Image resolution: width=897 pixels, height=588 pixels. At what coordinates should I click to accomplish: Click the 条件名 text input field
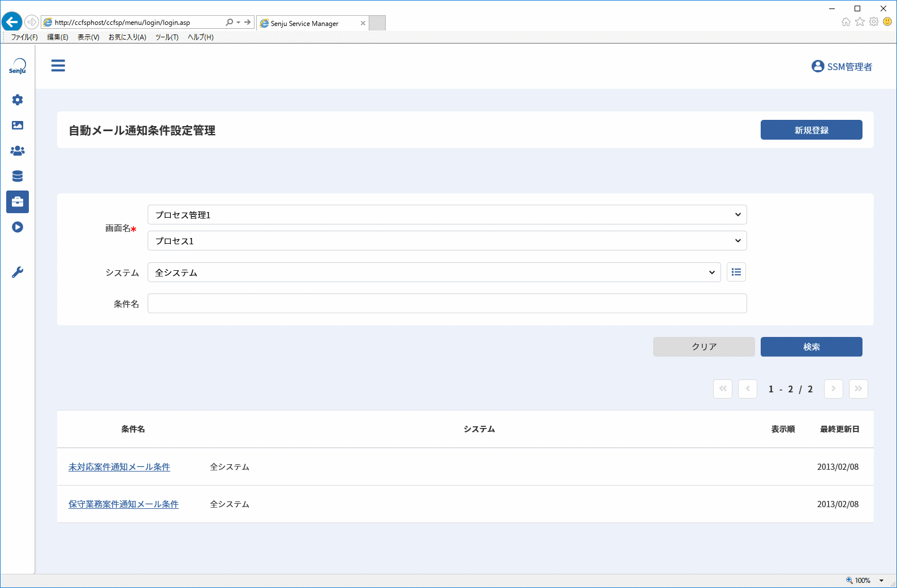pyautogui.click(x=447, y=304)
